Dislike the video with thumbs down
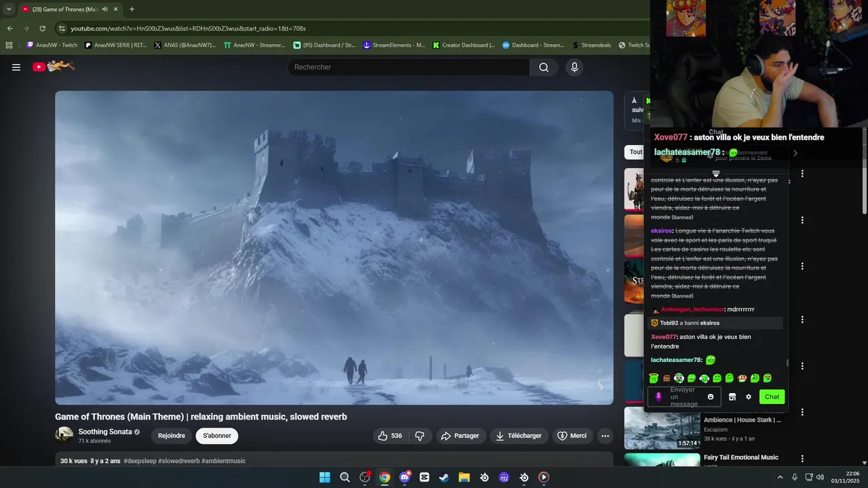This screenshot has height=488, width=868. 420,436
